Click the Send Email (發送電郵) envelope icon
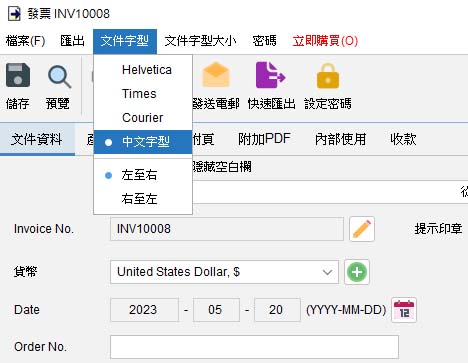Screen dimensions: 468x363 coord(216,75)
